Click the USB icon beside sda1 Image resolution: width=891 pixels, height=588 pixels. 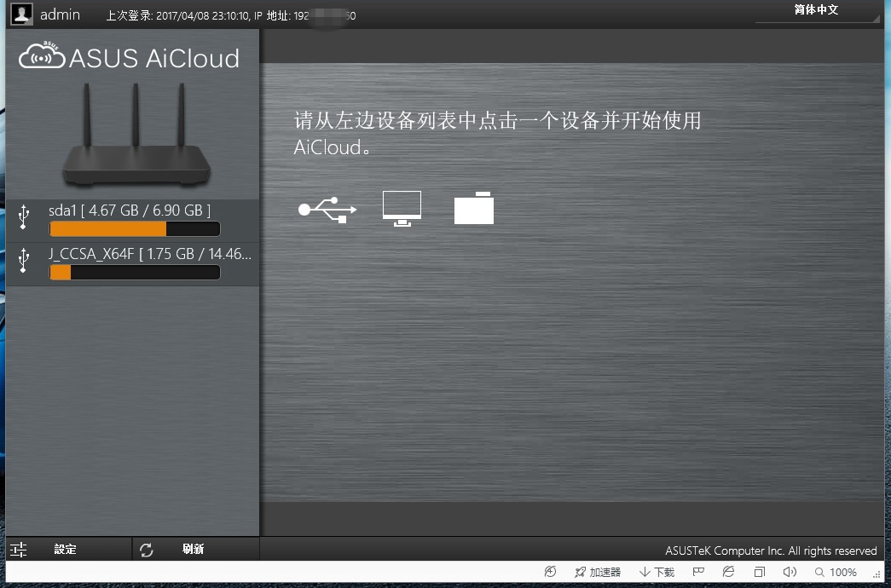[x=23, y=217]
